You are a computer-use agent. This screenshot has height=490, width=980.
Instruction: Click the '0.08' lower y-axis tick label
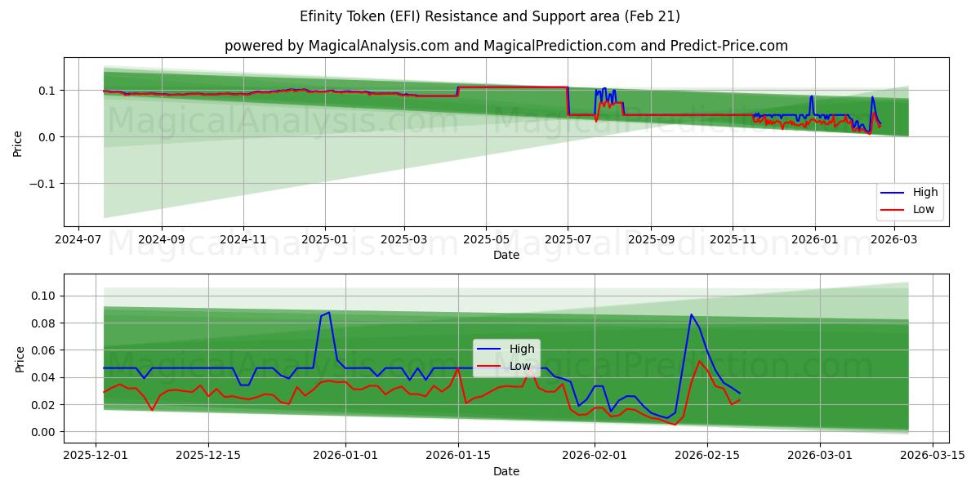[44, 323]
